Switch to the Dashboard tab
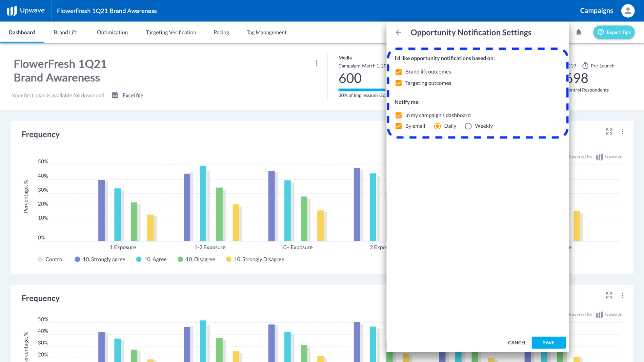The width and height of the screenshot is (644, 362). coord(22,33)
